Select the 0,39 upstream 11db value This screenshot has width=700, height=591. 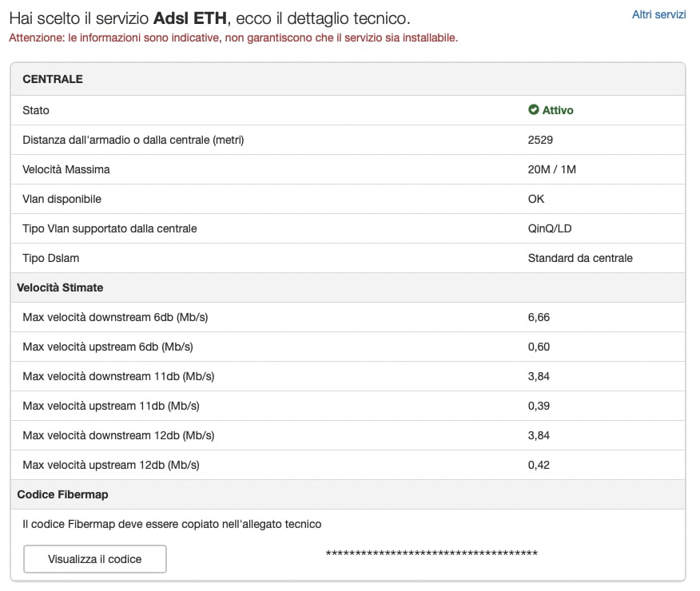tap(539, 406)
